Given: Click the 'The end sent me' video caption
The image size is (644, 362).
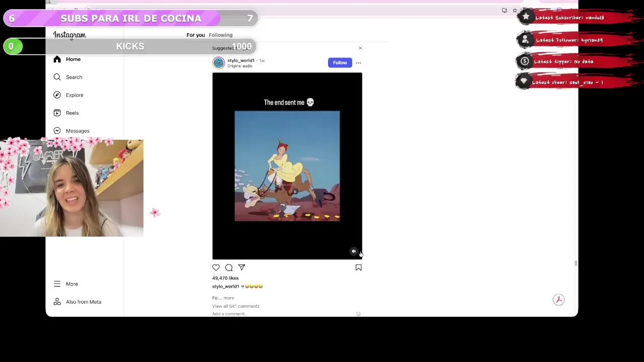Looking at the screenshot, I should tap(289, 102).
